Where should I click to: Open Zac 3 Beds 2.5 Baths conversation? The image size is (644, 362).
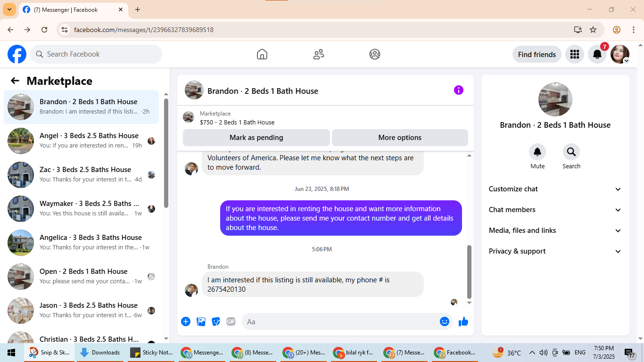tap(82, 175)
